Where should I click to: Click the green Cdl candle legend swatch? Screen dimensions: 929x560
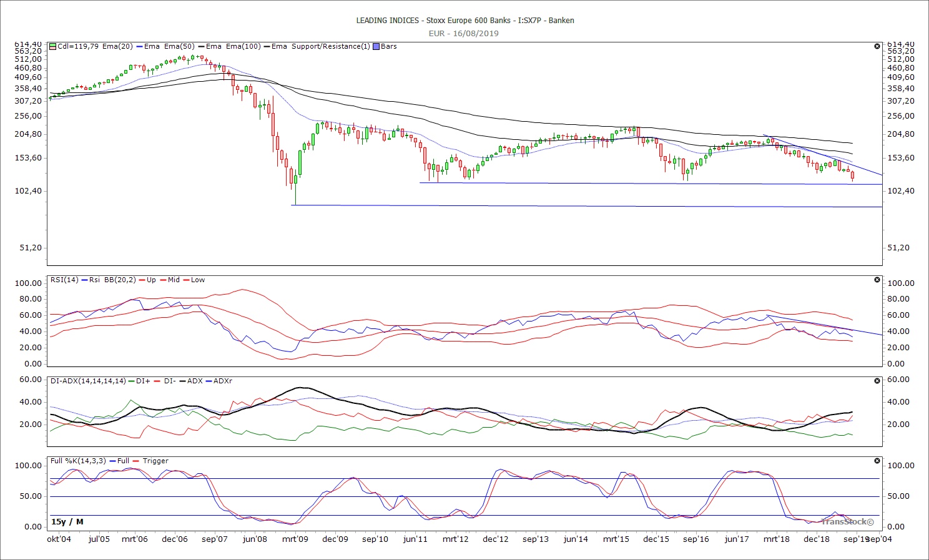[53, 46]
